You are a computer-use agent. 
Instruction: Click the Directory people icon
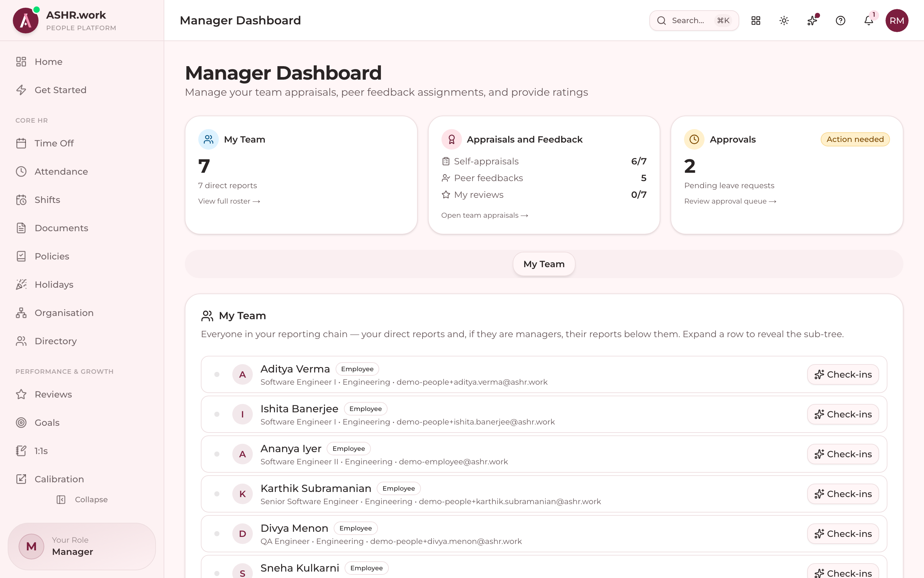(21, 341)
